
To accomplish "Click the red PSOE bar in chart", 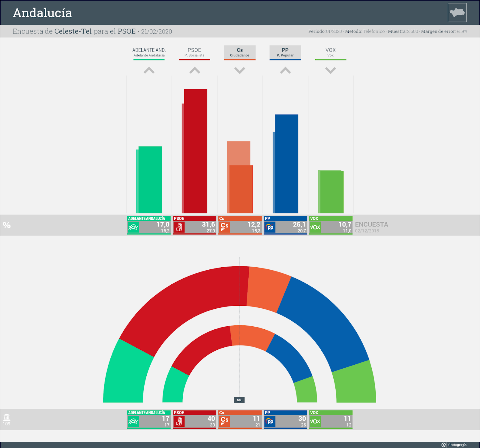I will 195,151.
